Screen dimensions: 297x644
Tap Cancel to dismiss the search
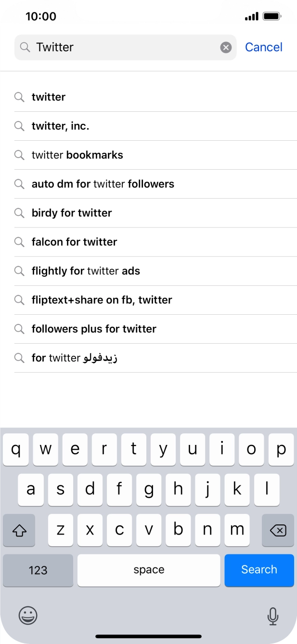coord(264,47)
